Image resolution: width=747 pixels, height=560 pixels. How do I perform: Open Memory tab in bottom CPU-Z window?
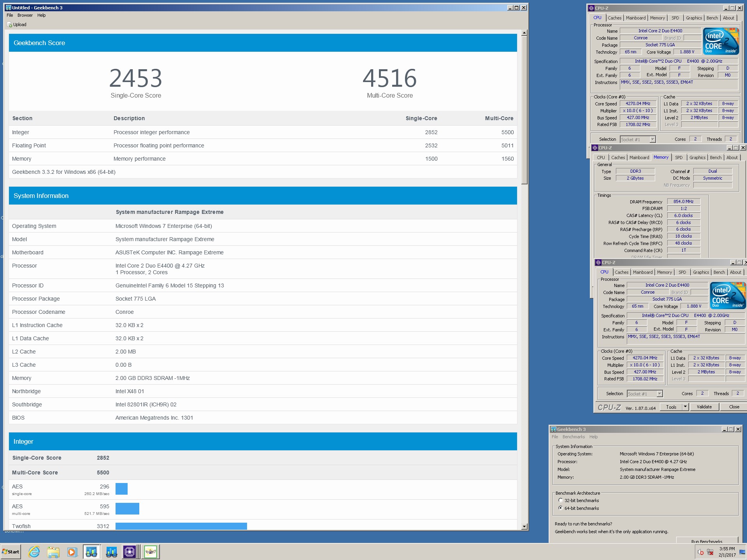point(665,272)
